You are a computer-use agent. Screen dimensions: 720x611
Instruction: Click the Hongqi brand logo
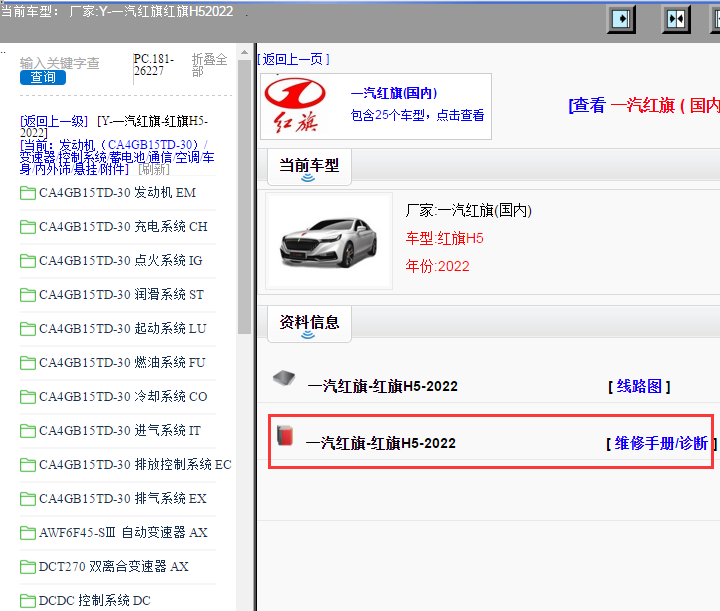pos(295,106)
